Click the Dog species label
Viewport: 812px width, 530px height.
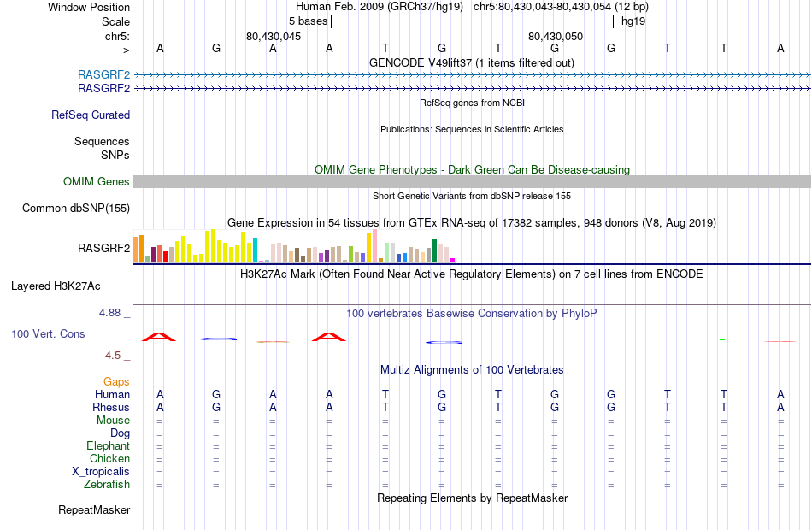coord(120,433)
